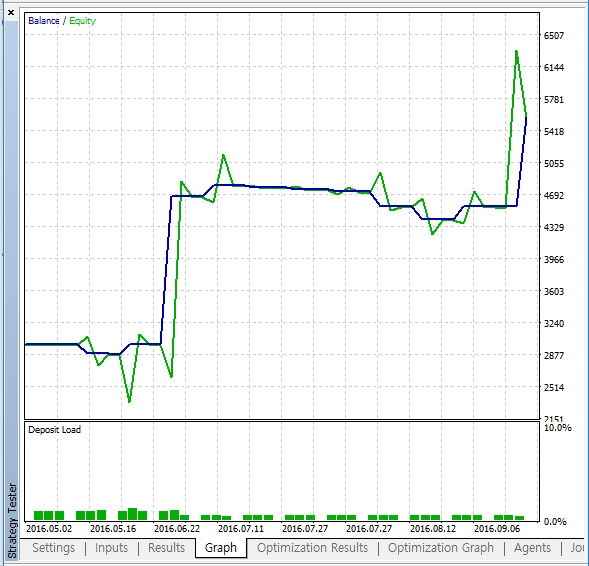Image resolution: width=589 pixels, height=566 pixels.
Task: Click the 6507 axis value
Action: [x=554, y=35]
